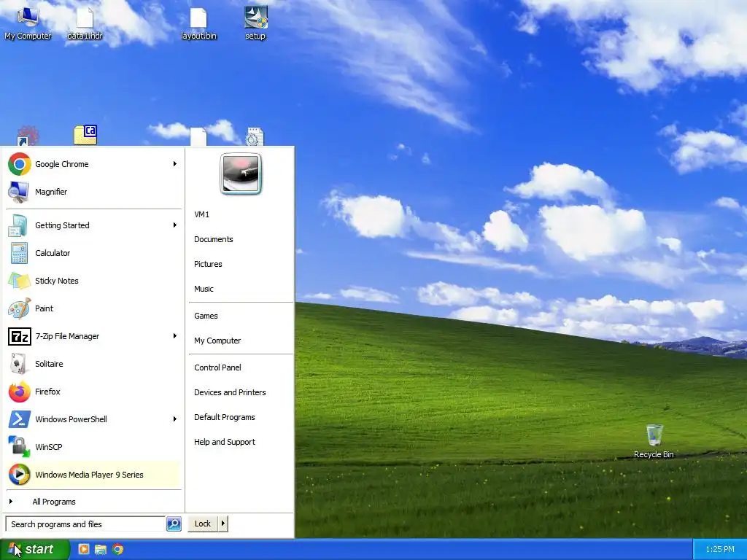Launch Magnifier icon from Start menu
This screenshot has width=747, height=560.
pyautogui.click(x=20, y=192)
